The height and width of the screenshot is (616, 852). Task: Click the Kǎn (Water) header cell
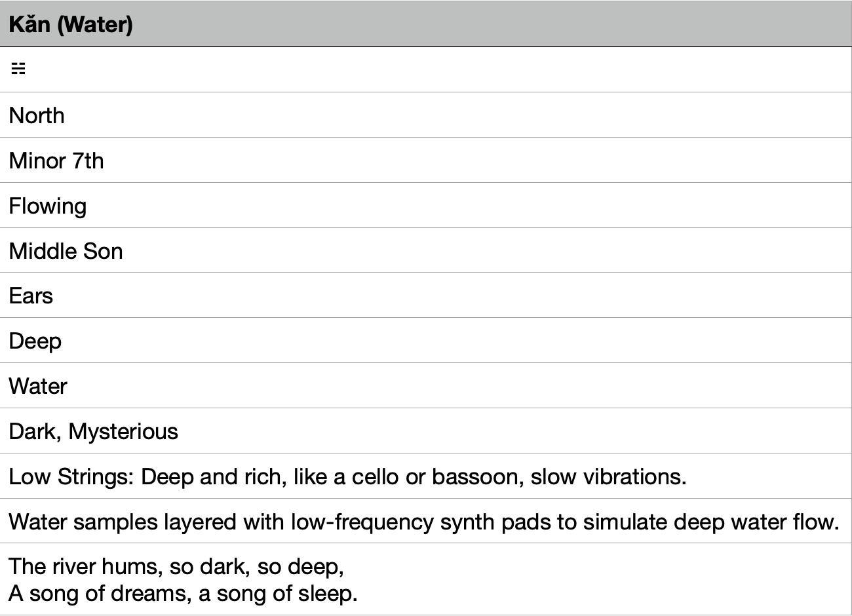71,24
